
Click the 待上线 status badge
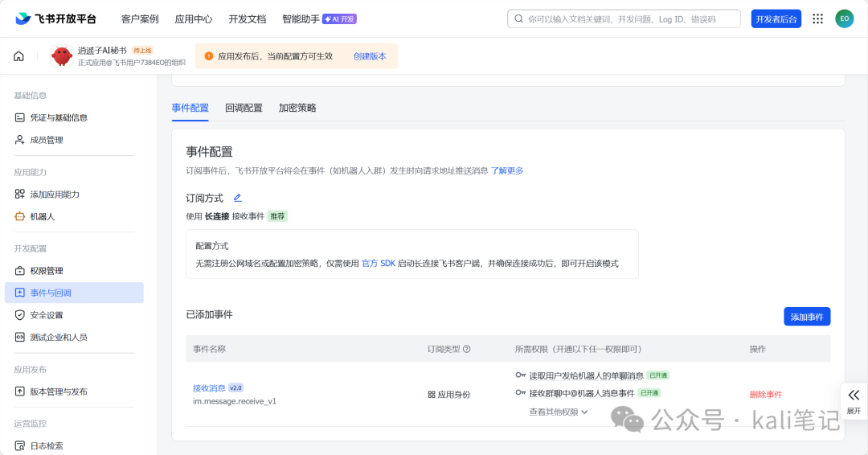[143, 51]
